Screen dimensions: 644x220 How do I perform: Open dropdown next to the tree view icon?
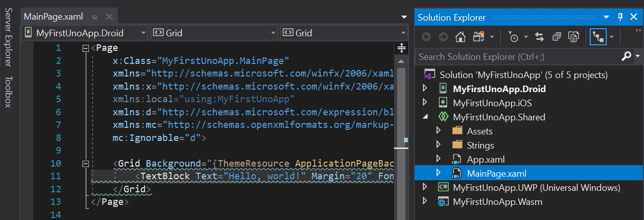[x=611, y=37]
